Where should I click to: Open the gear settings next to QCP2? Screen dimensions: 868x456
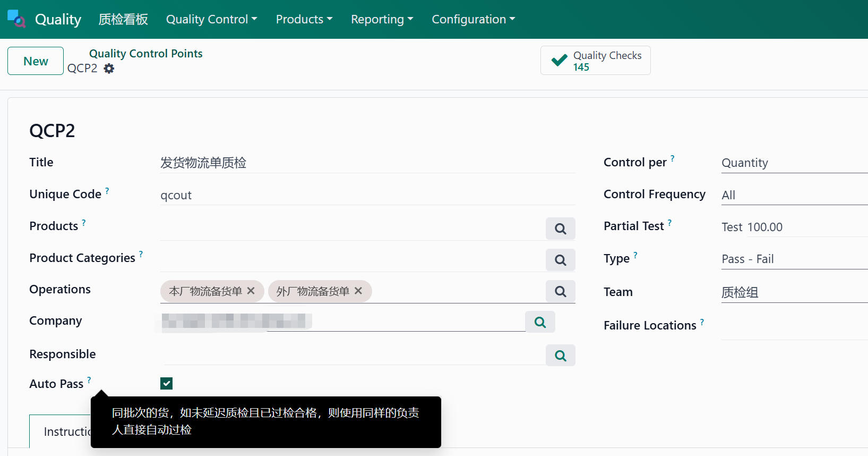109,69
